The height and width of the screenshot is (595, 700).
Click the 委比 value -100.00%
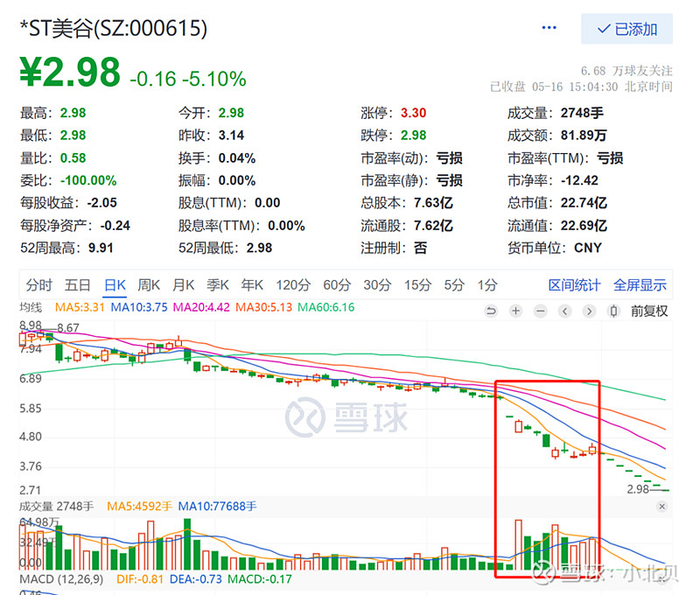coord(88,180)
